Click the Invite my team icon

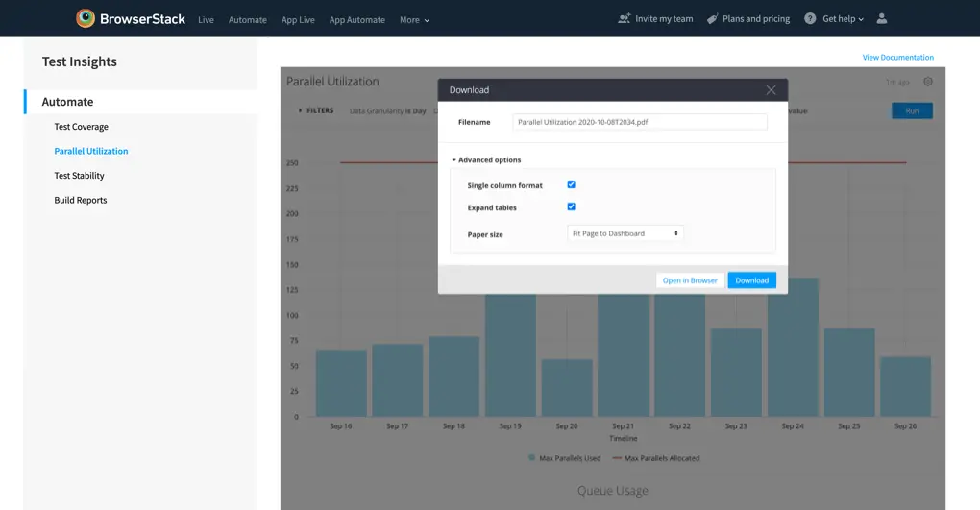coord(625,18)
